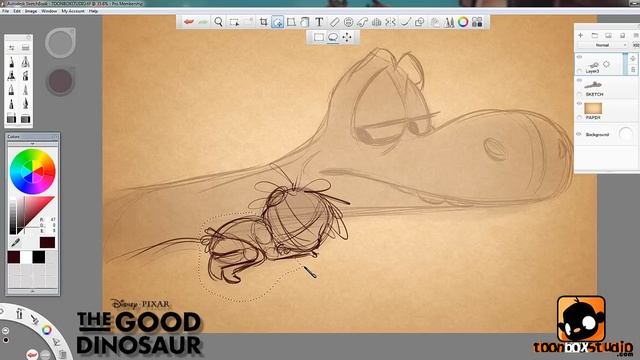Viewport: 640px width, 360px height.
Task: Click the Add Image icon in layers panel
Action: tap(608, 36)
